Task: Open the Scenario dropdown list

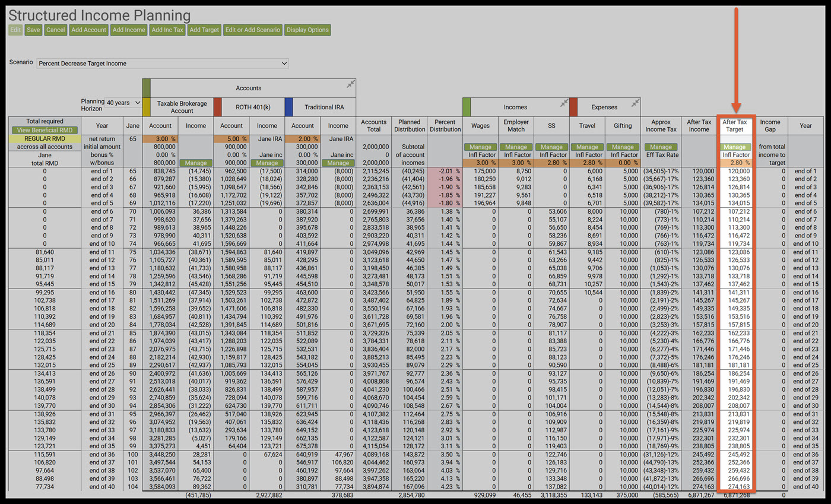Action: pos(162,64)
